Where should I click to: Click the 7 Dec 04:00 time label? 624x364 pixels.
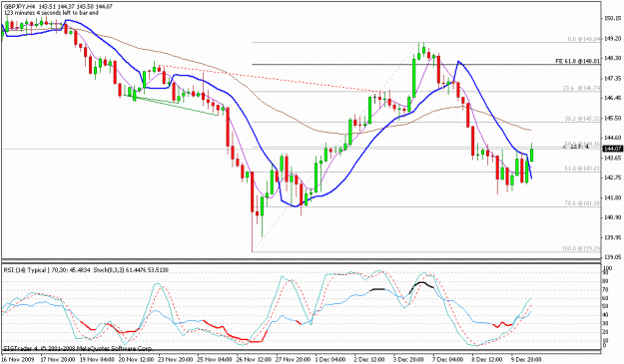click(x=448, y=360)
